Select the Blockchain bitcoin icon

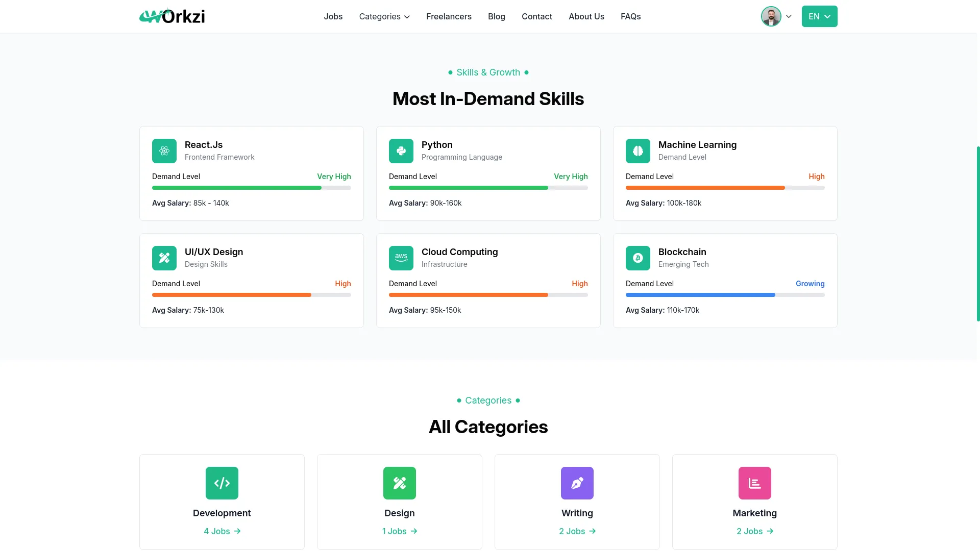point(638,258)
